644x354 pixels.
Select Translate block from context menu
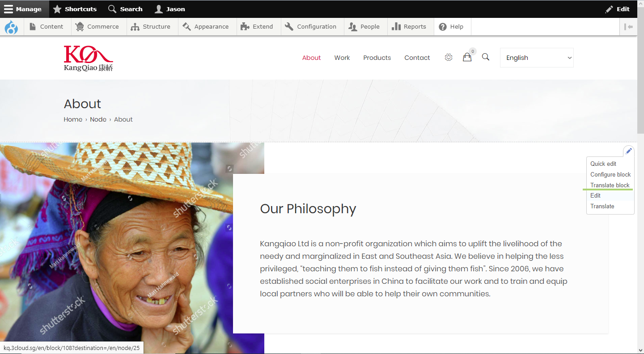(610, 185)
